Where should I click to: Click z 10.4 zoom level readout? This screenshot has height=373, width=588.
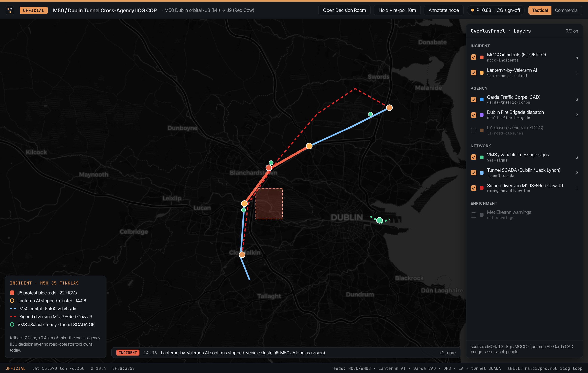point(98,368)
